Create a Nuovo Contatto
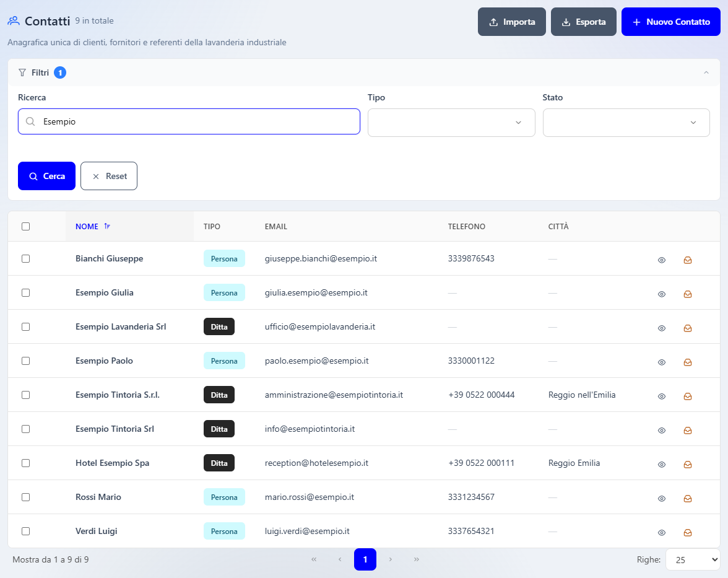728x578 pixels. pos(671,22)
